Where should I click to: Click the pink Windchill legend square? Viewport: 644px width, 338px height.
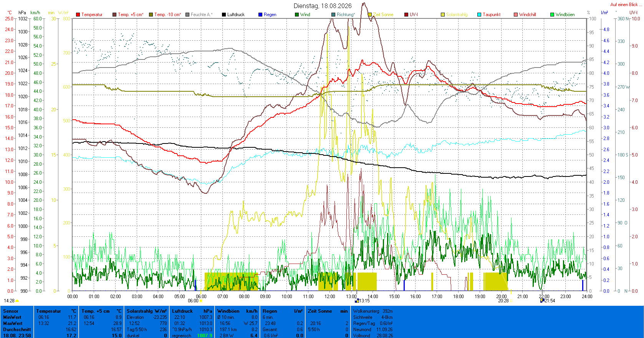[516, 15]
